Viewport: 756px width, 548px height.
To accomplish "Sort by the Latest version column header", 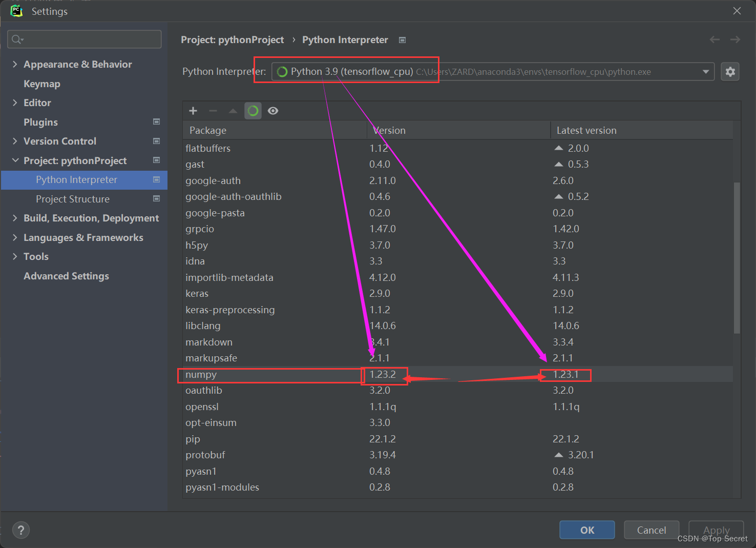I will click(642, 130).
